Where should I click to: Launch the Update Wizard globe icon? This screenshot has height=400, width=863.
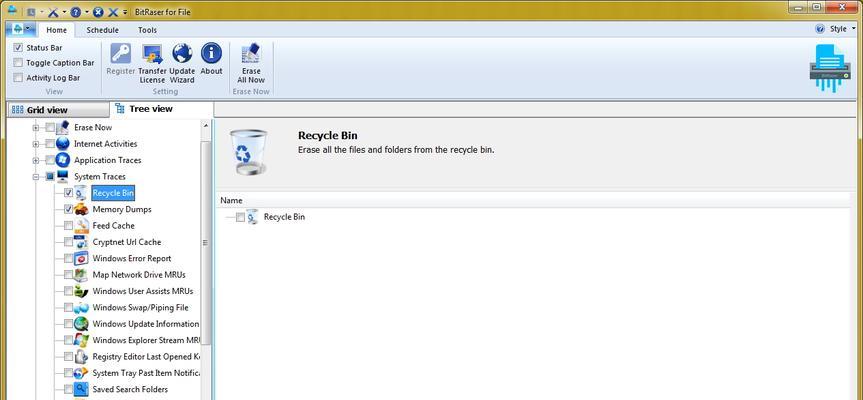[182, 53]
